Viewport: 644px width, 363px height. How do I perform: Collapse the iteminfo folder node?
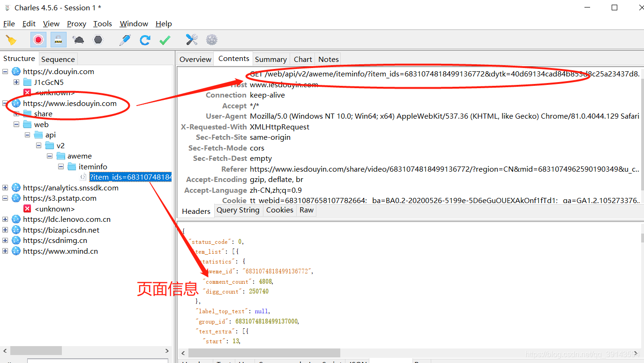(61, 166)
